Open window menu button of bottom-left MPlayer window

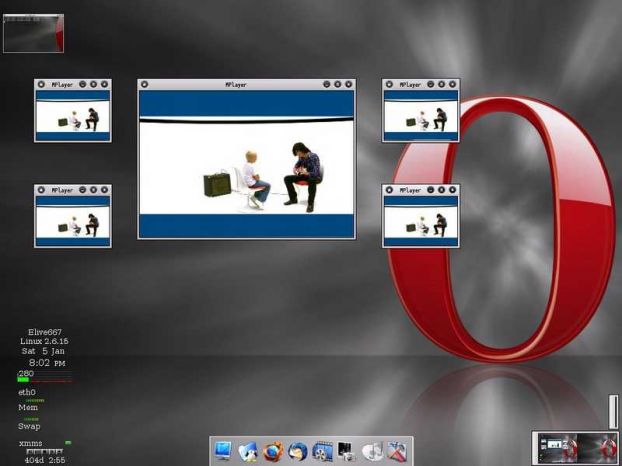click(x=41, y=190)
